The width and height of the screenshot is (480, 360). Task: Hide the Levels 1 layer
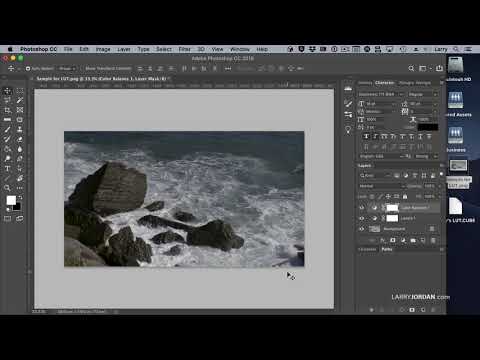point(362,218)
